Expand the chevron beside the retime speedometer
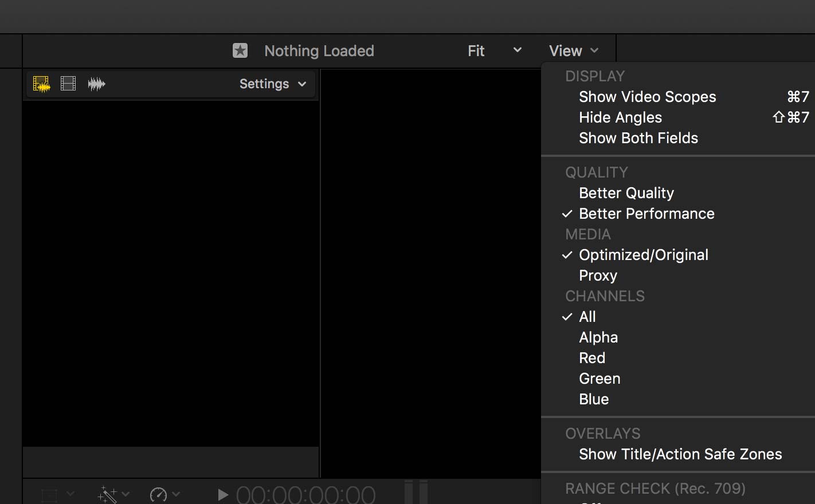Screen dimensions: 815x504 (176, 494)
